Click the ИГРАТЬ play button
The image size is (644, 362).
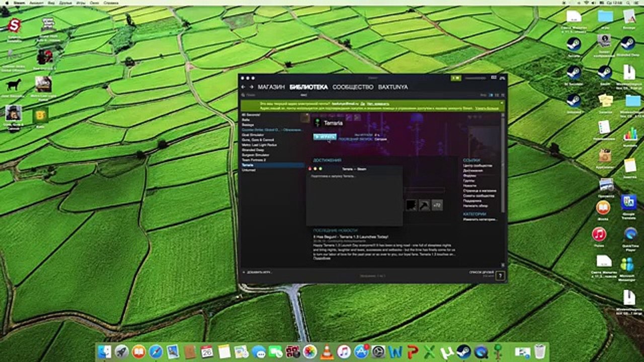click(x=325, y=137)
